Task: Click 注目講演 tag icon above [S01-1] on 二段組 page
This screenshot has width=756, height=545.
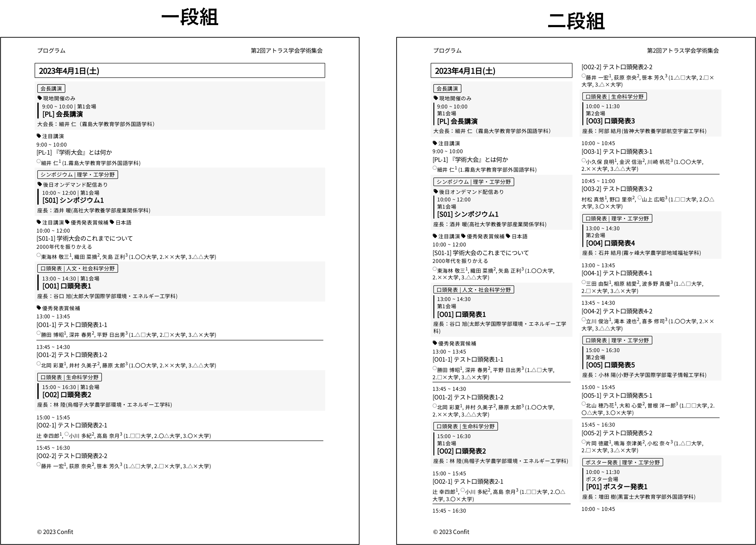Action: click(435, 236)
